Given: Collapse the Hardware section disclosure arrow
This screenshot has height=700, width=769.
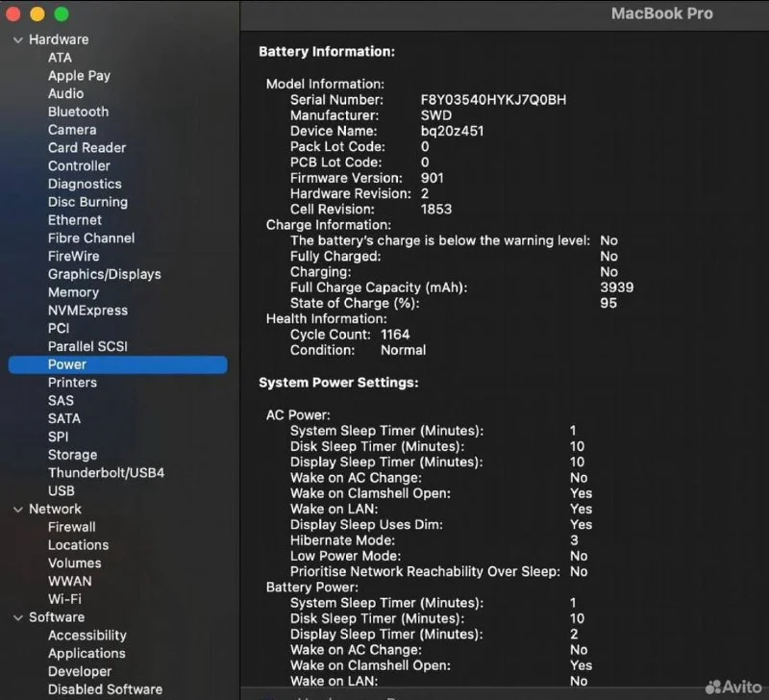Looking at the screenshot, I should coord(17,39).
